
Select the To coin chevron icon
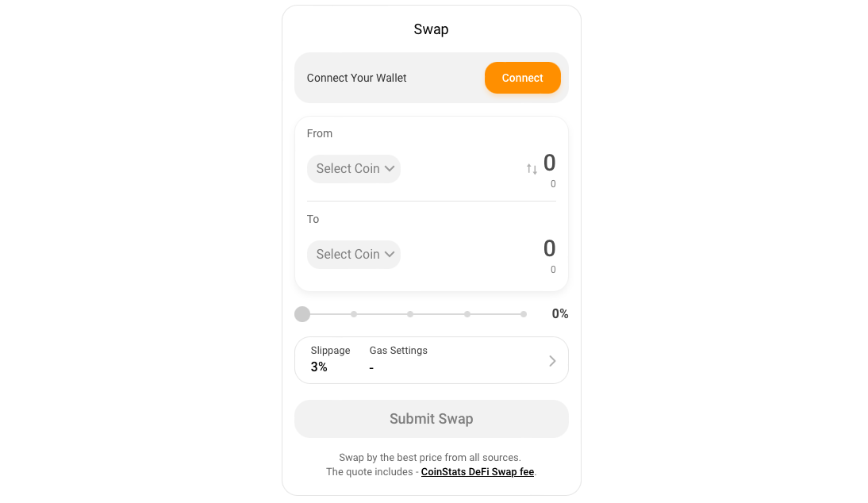(x=390, y=254)
